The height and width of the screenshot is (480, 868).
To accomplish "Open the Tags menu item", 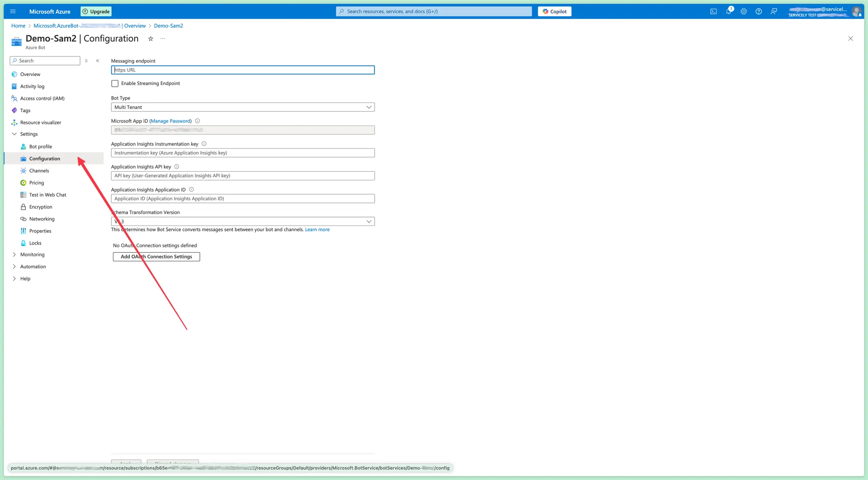I will tap(25, 111).
